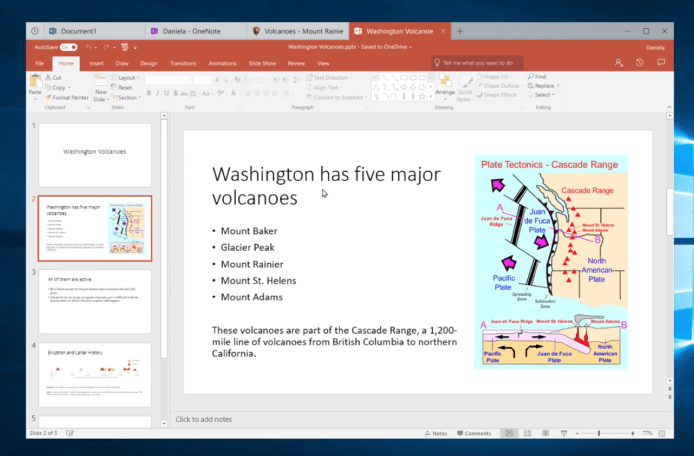The height and width of the screenshot is (456, 694).
Task: Open the Layout dropdown
Action: [126, 77]
